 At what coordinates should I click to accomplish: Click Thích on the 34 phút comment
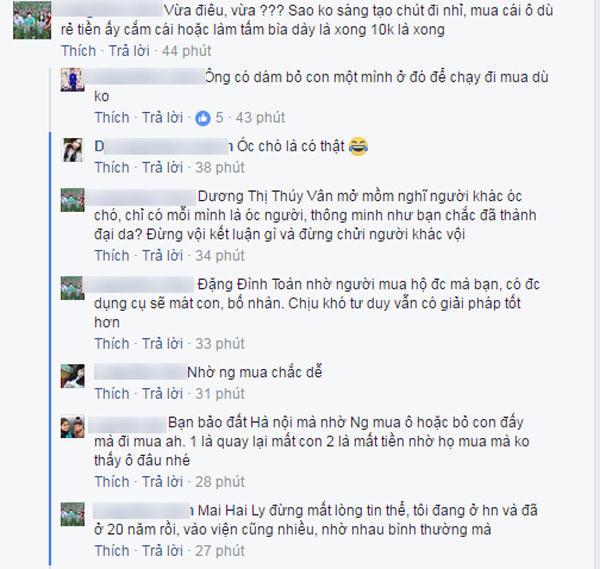click(112, 256)
